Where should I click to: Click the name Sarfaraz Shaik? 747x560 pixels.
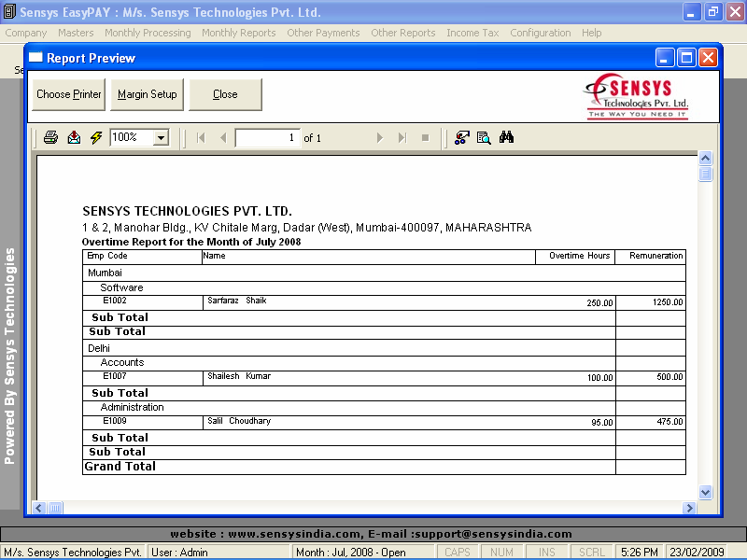point(237,301)
